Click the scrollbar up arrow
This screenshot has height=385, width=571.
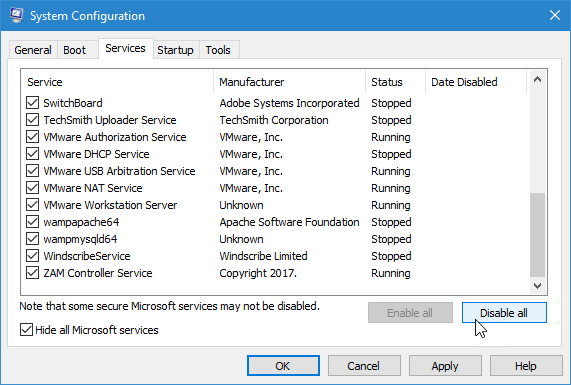537,79
